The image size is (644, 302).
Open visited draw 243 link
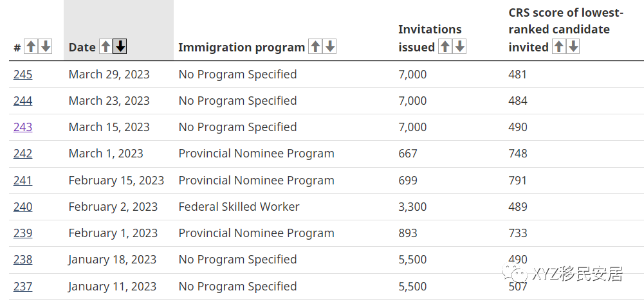click(x=23, y=127)
